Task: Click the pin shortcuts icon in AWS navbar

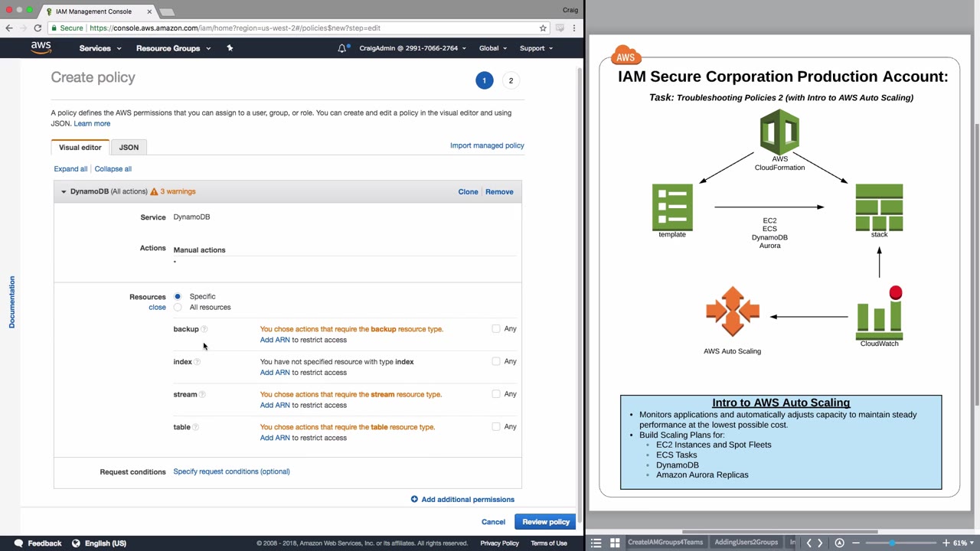Action: pos(230,48)
